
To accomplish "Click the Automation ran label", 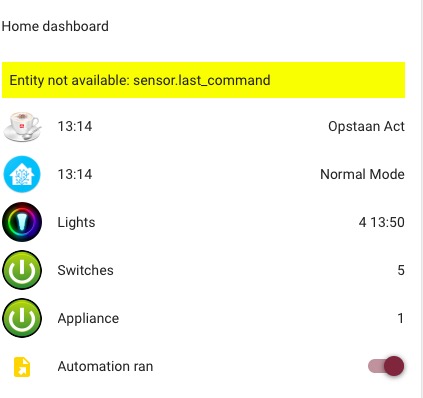I will point(105,366).
